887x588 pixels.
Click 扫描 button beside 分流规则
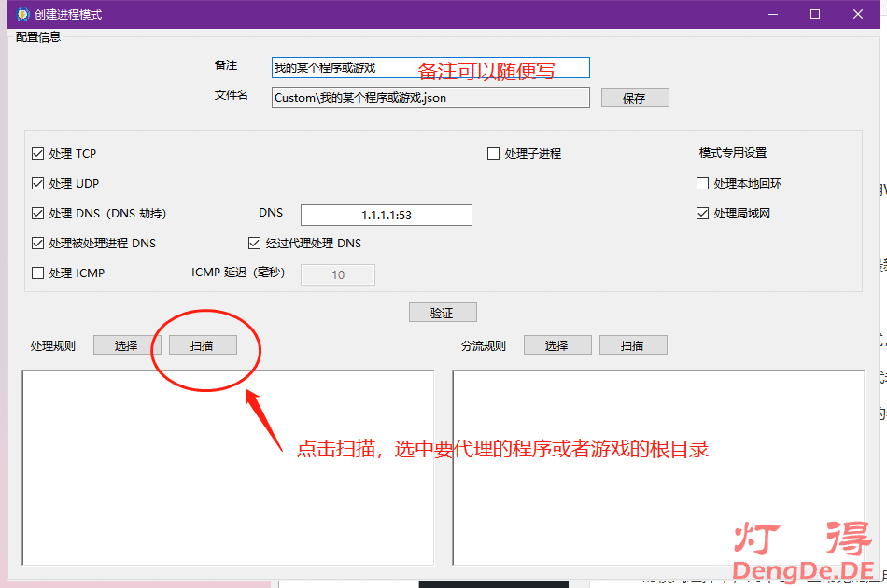pos(632,345)
